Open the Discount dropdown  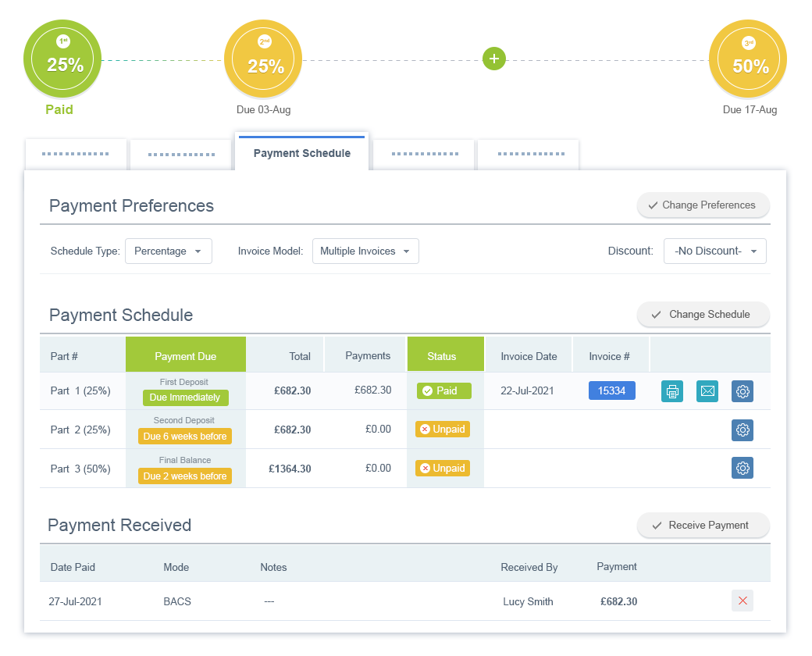(714, 251)
